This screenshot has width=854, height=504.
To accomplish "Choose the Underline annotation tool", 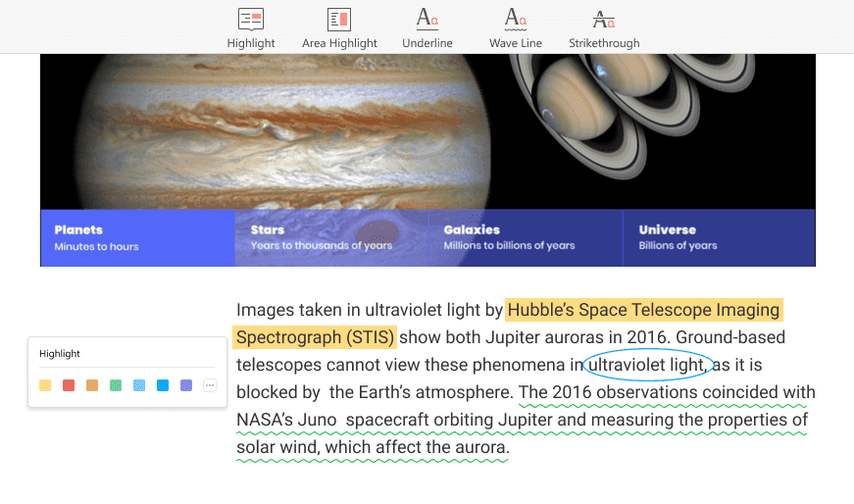I will [427, 28].
